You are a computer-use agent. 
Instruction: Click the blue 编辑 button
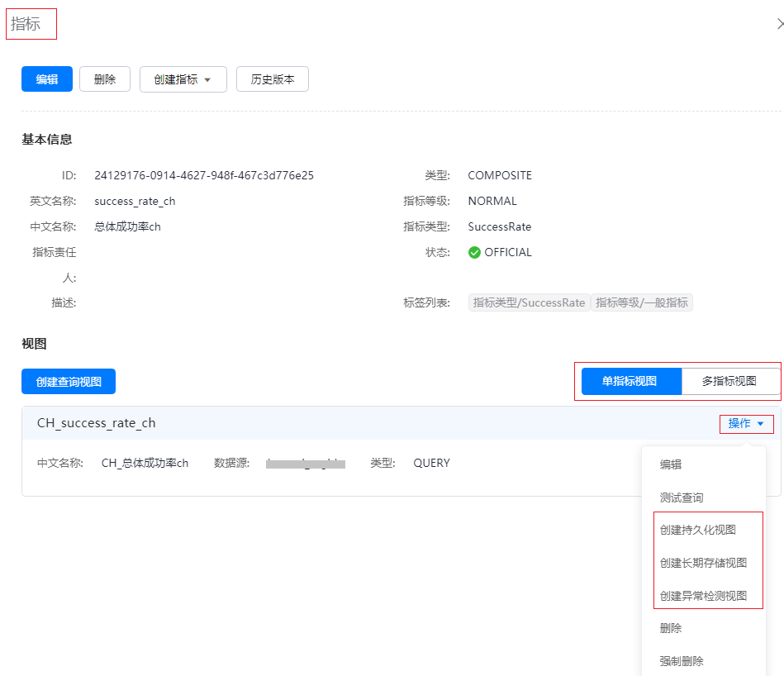[47, 79]
